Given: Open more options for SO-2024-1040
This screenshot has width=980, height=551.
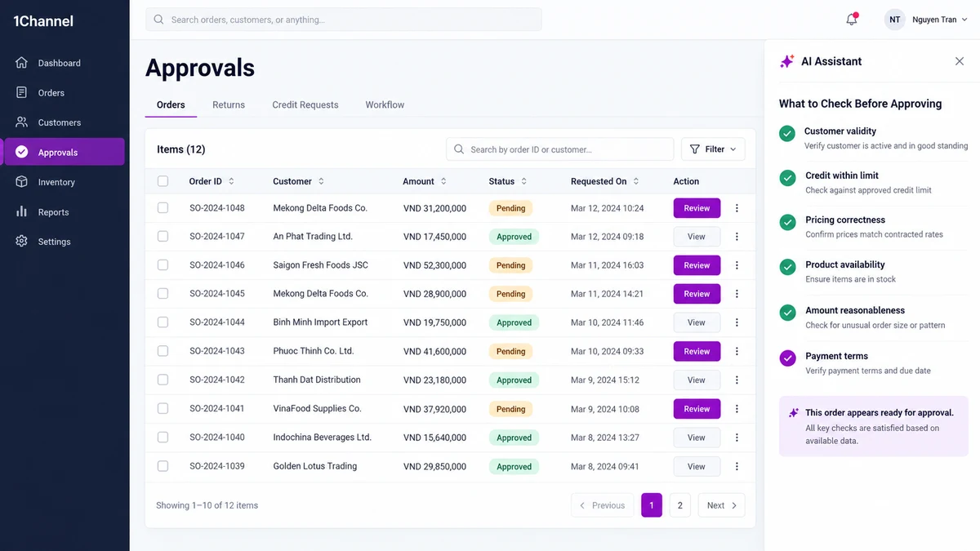Looking at the screenshot, I should 737,438.
